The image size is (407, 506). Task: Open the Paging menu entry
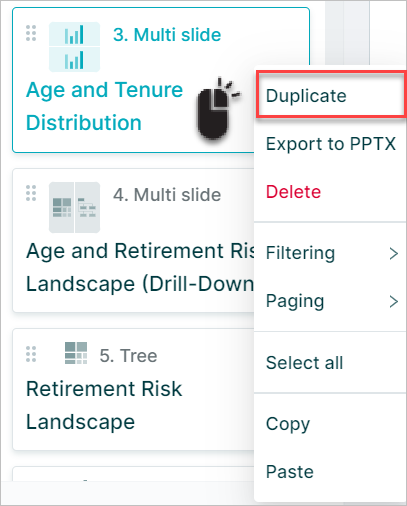coord(330,301)
